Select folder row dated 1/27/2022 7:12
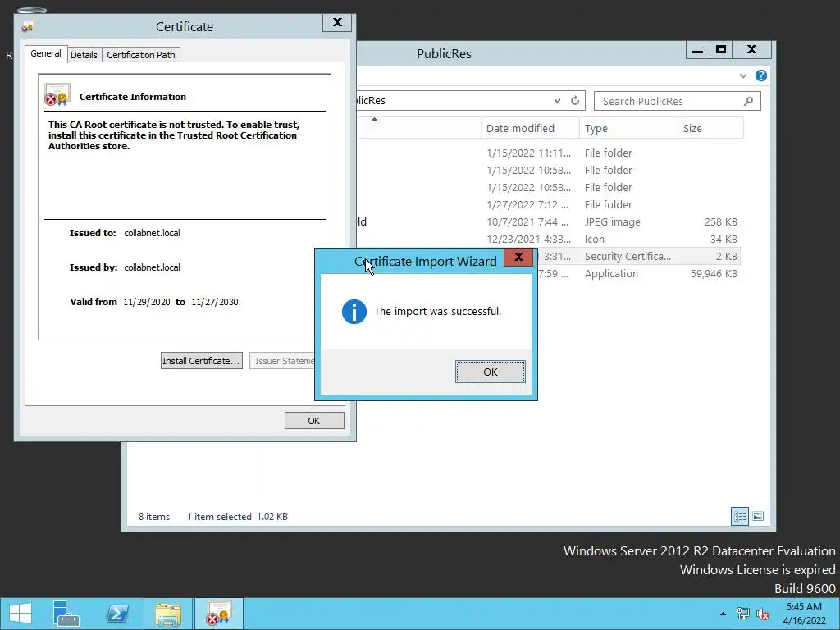The width and height of the screenshot is (840, 630). (x=549, y=204)
